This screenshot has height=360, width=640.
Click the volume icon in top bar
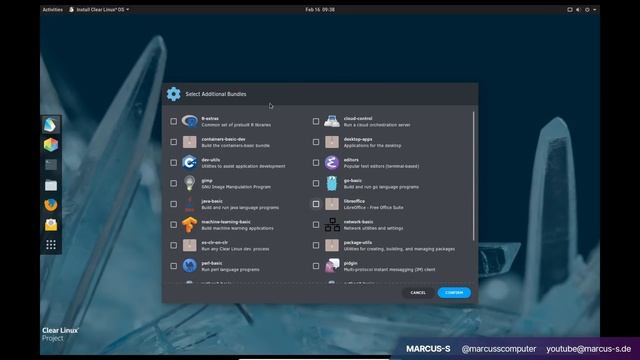tap(578, 9)
